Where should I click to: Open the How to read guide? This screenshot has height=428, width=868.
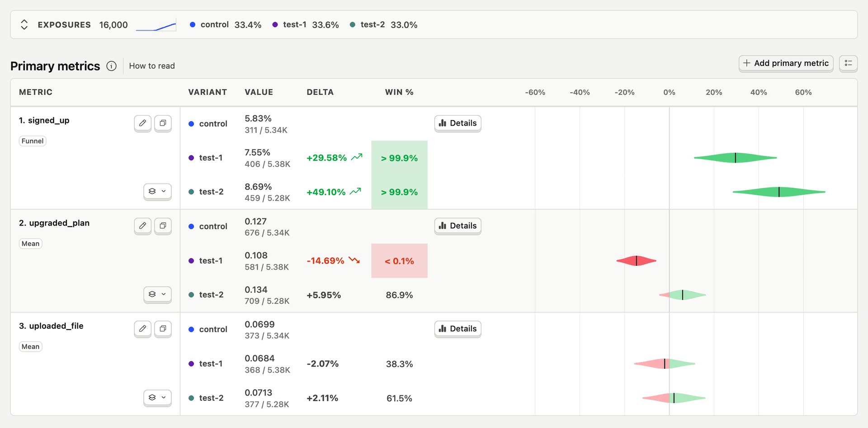click(152, 66)
